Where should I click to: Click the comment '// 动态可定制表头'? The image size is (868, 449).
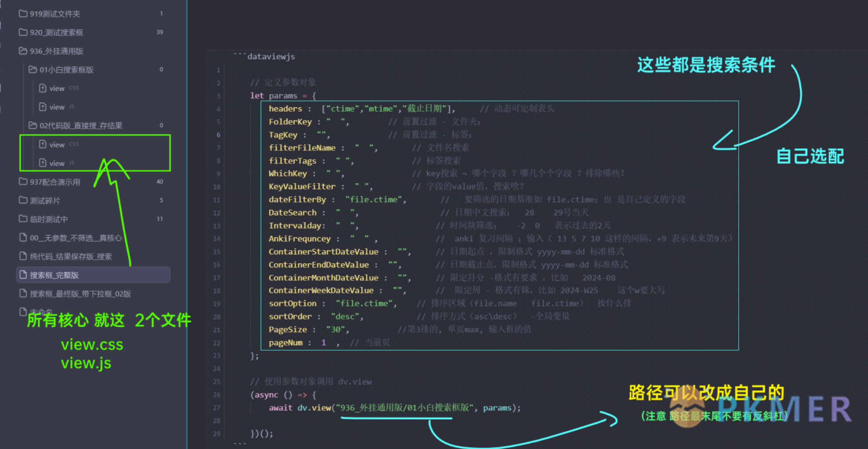517,108
